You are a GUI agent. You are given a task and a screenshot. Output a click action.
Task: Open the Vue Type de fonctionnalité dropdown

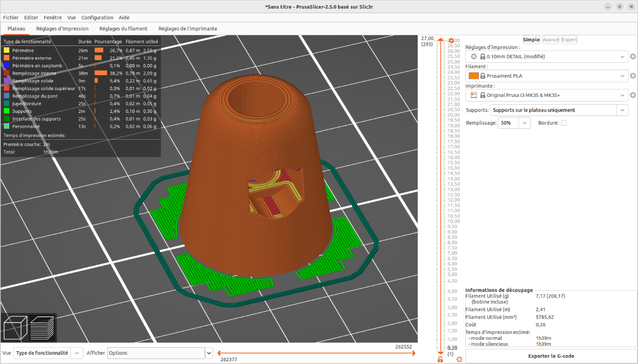[78, 353]
